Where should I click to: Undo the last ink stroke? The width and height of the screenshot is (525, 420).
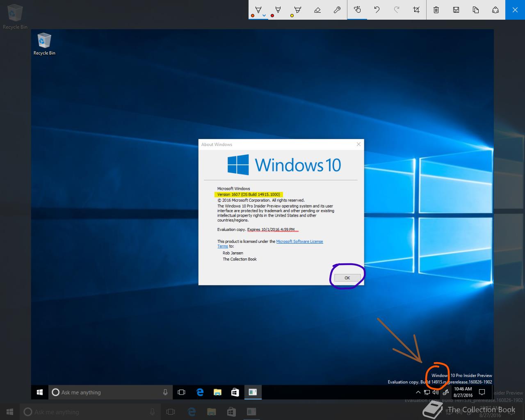pos(377,10)
